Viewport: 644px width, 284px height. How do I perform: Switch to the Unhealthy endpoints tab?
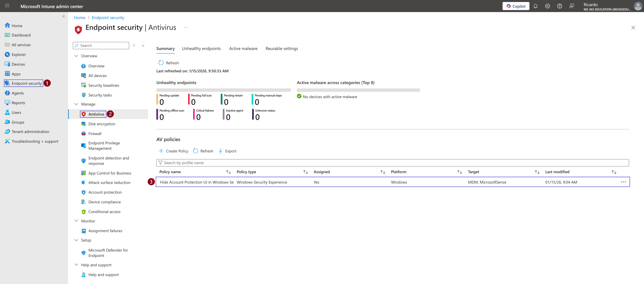point(201,48)
